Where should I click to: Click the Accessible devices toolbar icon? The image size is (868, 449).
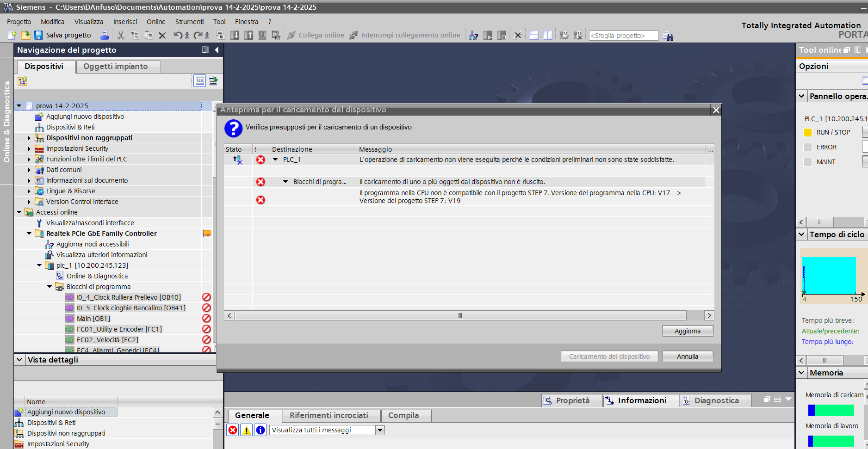click(473, 35)
